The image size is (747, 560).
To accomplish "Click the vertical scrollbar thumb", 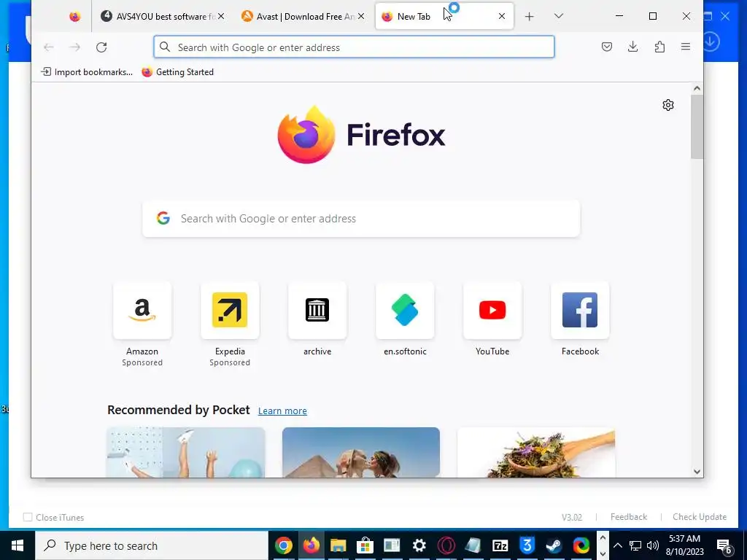I will tap(697, 127).
